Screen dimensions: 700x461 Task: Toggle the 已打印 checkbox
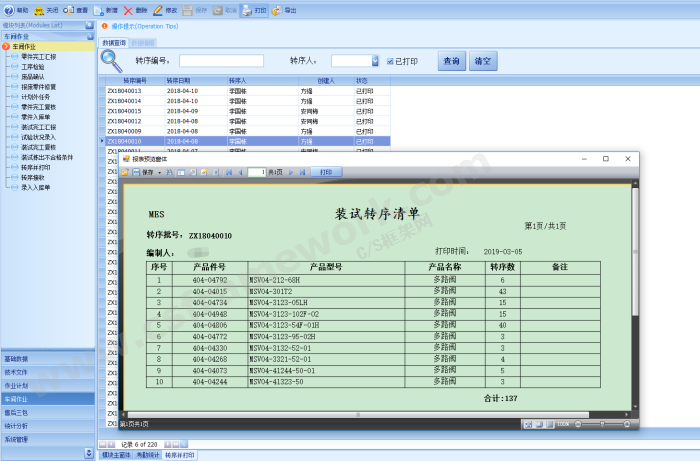[x=390, y=61]
